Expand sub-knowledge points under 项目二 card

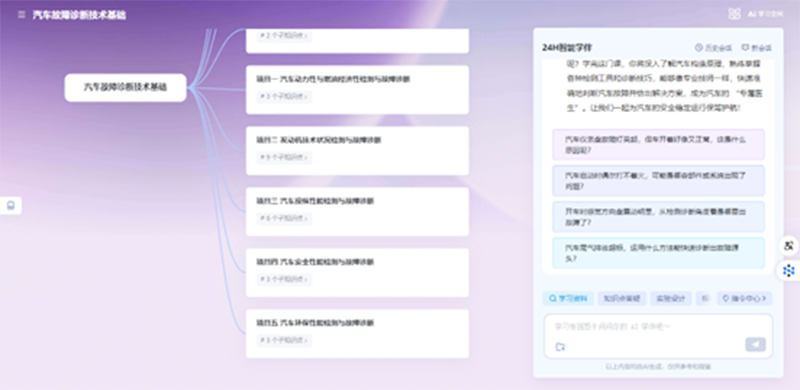point(284,157)
